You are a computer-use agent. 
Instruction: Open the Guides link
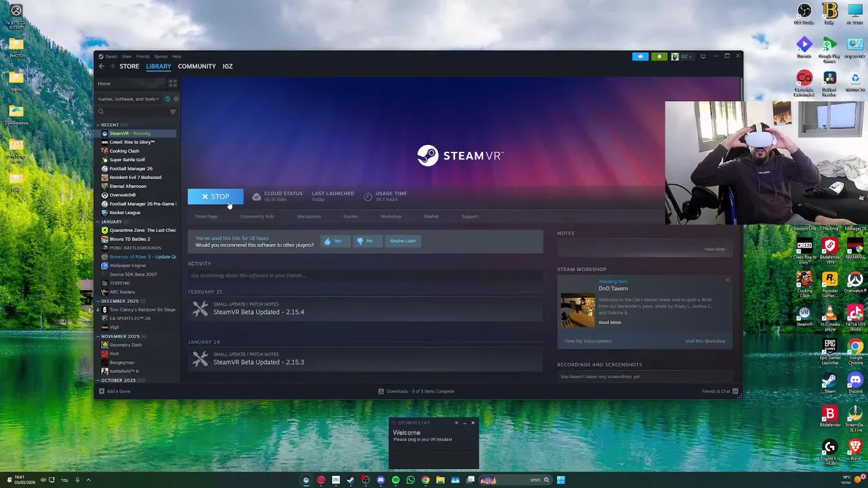351,217
